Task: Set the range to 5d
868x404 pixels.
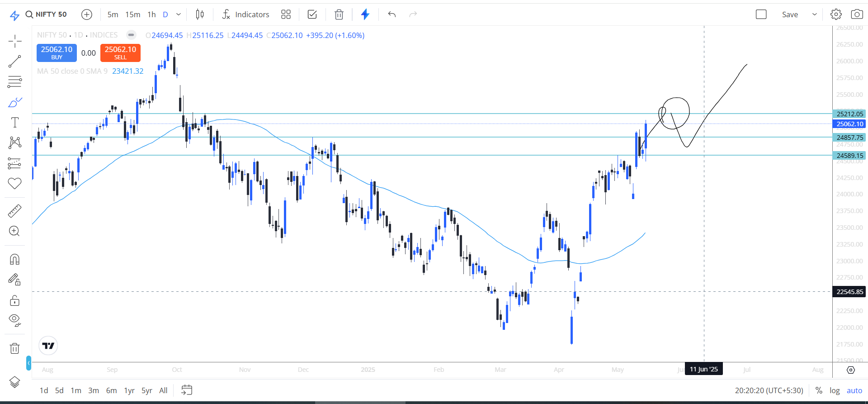Action: click(59, 390)
